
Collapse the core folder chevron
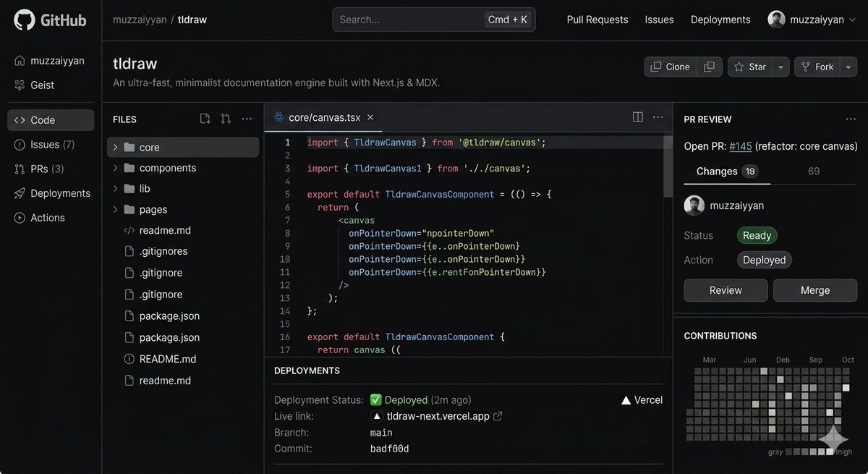tap(115, 147)
